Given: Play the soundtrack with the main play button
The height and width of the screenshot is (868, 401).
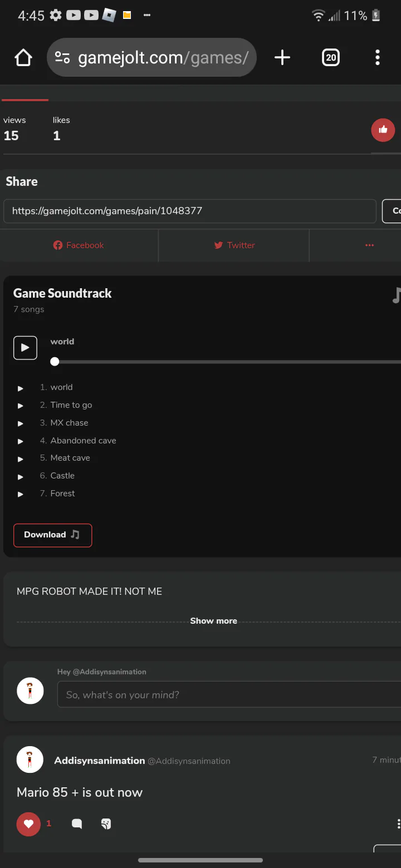Looking at the screenshot, I should [25, 348].
